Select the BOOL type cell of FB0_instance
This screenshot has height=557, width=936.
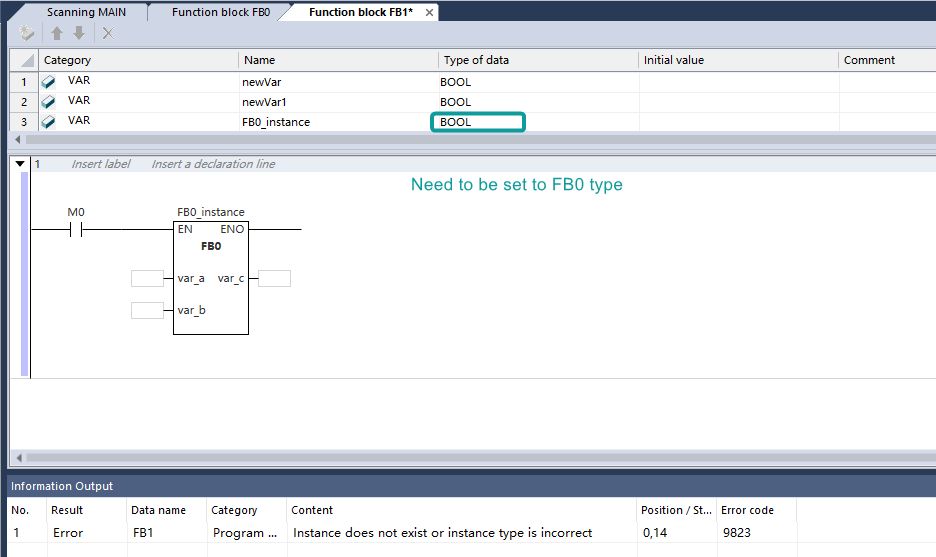pos(477,122)
